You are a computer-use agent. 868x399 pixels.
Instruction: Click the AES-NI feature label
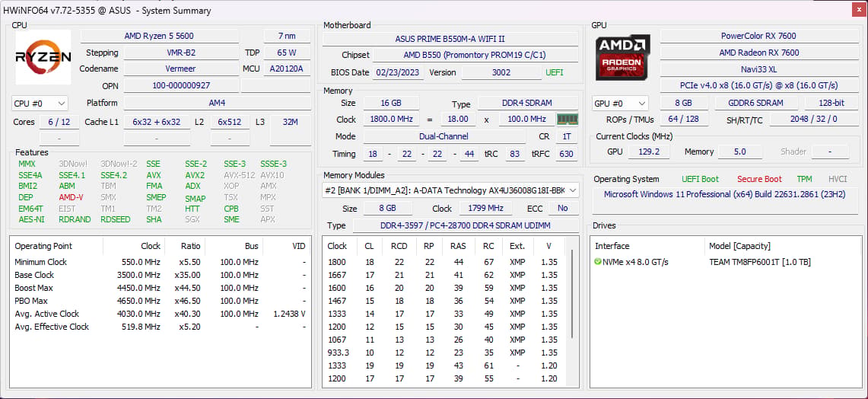[x=31, y=219]
